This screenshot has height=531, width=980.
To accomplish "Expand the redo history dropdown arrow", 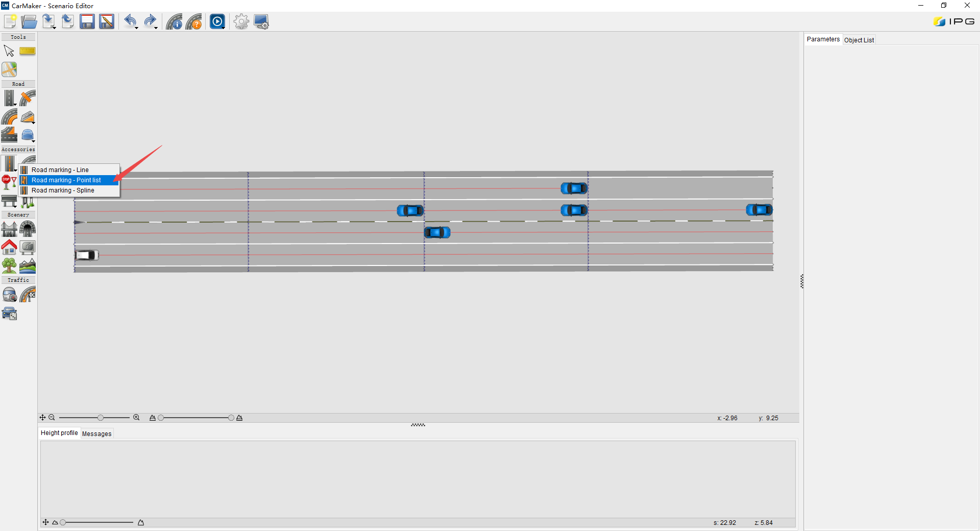I will click(x=156, y=28).
